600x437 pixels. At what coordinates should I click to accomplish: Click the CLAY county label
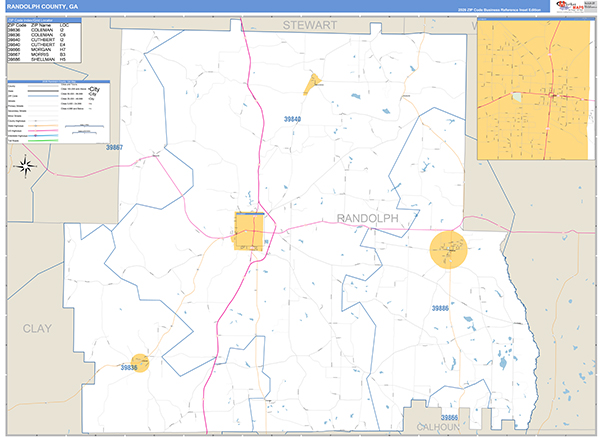pos(37,328)
